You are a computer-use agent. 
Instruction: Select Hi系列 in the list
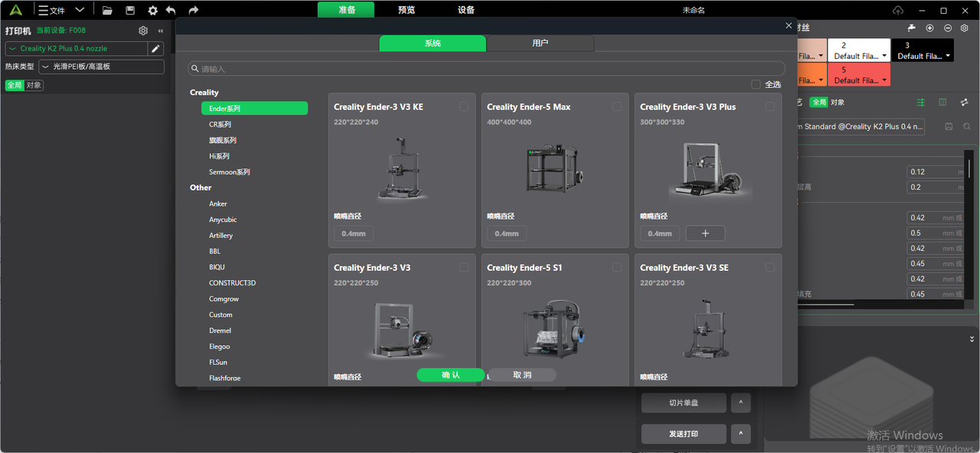[219, 156]
